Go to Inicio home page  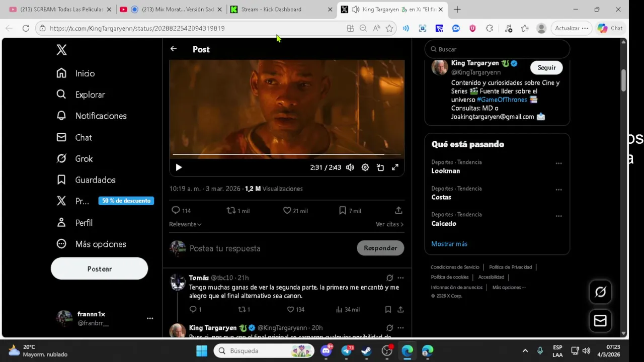75,73
